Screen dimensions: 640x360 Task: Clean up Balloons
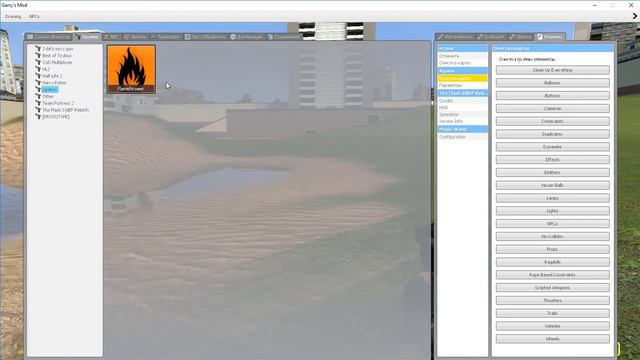553,83
